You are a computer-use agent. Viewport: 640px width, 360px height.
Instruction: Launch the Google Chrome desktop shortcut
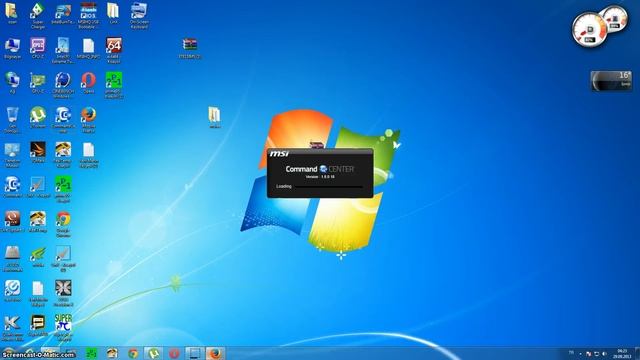(x=63, y=224)
